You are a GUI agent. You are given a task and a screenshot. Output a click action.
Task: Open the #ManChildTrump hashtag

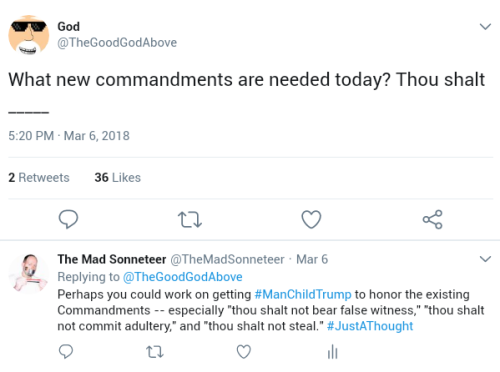point(303,294)
